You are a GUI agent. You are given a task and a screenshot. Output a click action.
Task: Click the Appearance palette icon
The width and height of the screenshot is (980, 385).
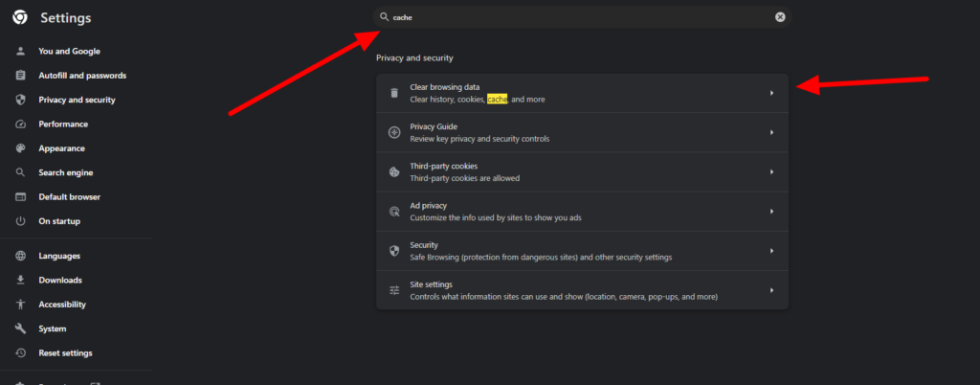[21, 148]
